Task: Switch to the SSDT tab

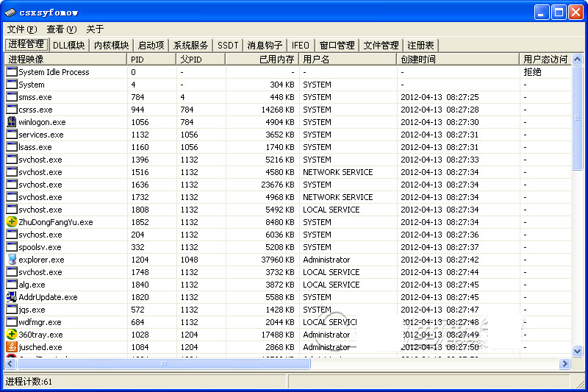Action: click(x=228, y=46)
